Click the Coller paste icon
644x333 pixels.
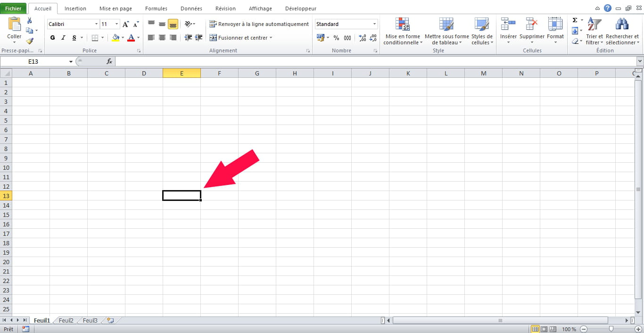tap(15, 25)
